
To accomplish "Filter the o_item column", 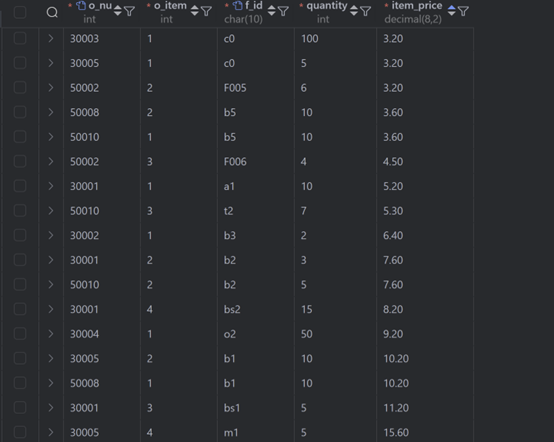I will coord(206,11).
